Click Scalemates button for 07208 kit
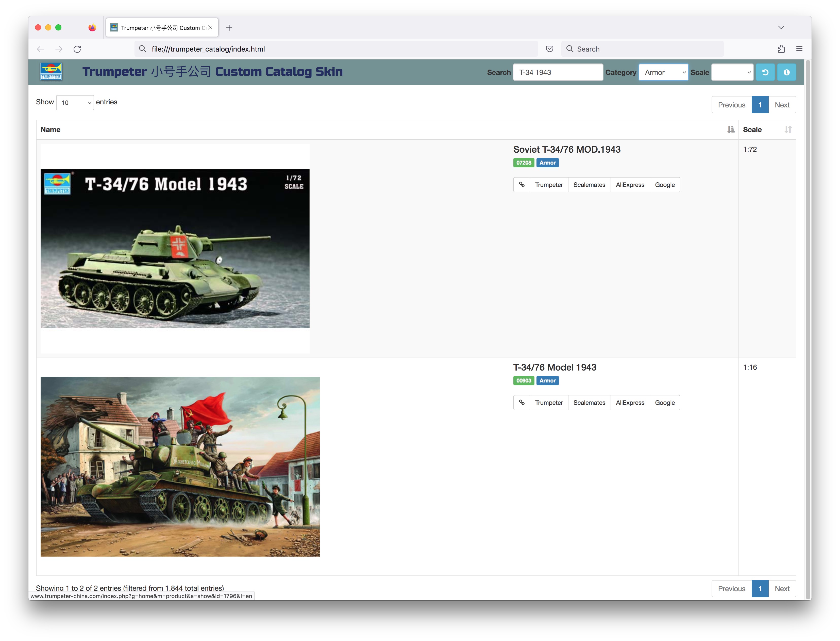The height and width of the screenshot is (641, 840). tap(589, 185)
